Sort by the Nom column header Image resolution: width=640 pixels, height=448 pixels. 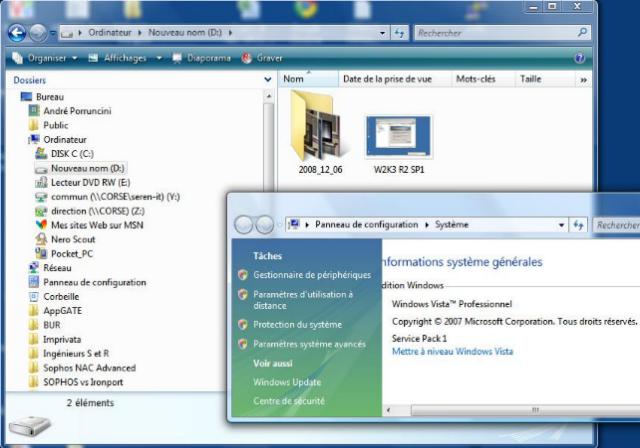308,79
